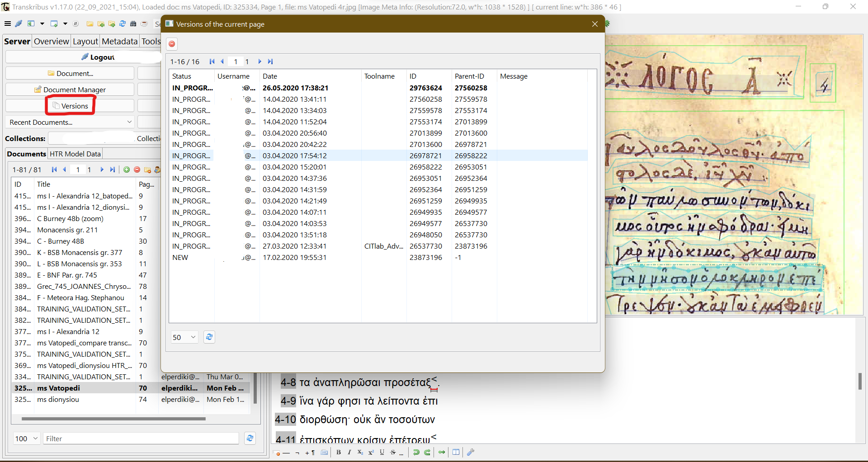This screenshot has height=462, width=868.
Task: Refresh the documents list
Action: click(250, 438)
